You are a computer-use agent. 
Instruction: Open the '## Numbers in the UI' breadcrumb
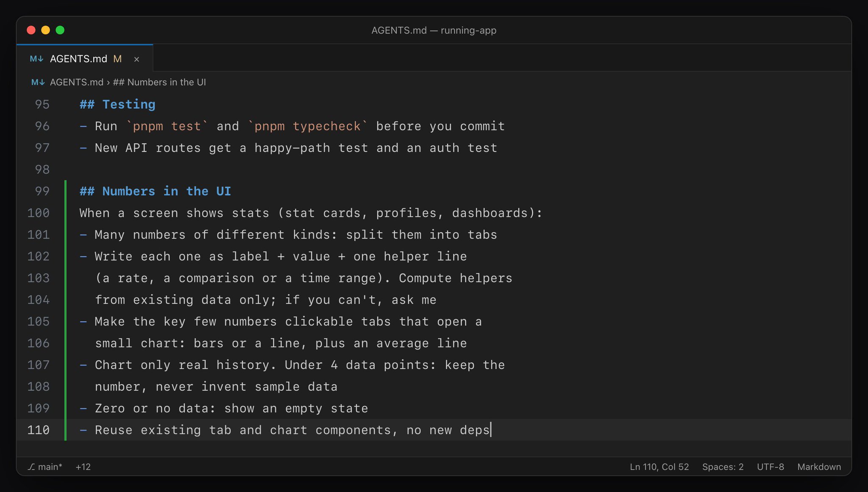click(159, 82)
